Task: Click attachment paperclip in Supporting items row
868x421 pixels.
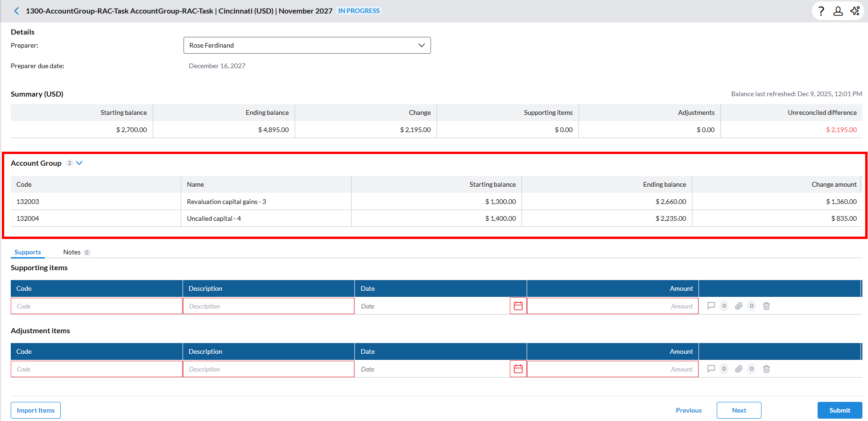Action: click(739, 306)
